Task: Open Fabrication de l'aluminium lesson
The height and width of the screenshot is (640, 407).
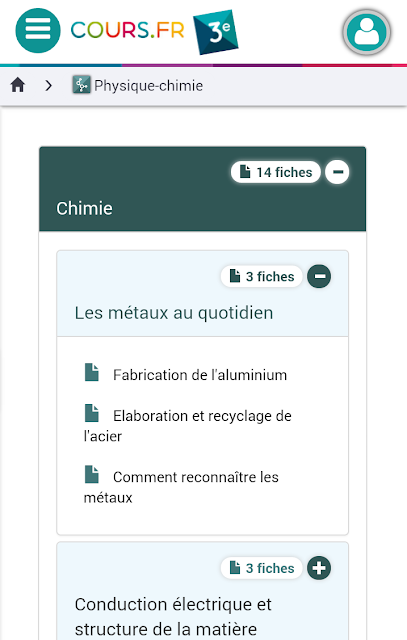Action: [200, 375]
